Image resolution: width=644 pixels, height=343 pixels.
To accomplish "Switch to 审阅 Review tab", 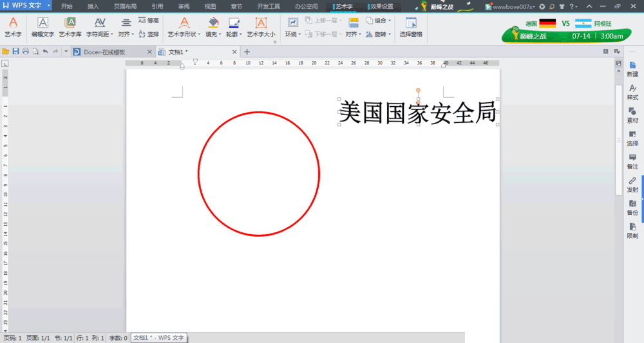I will tap(184, 6).
